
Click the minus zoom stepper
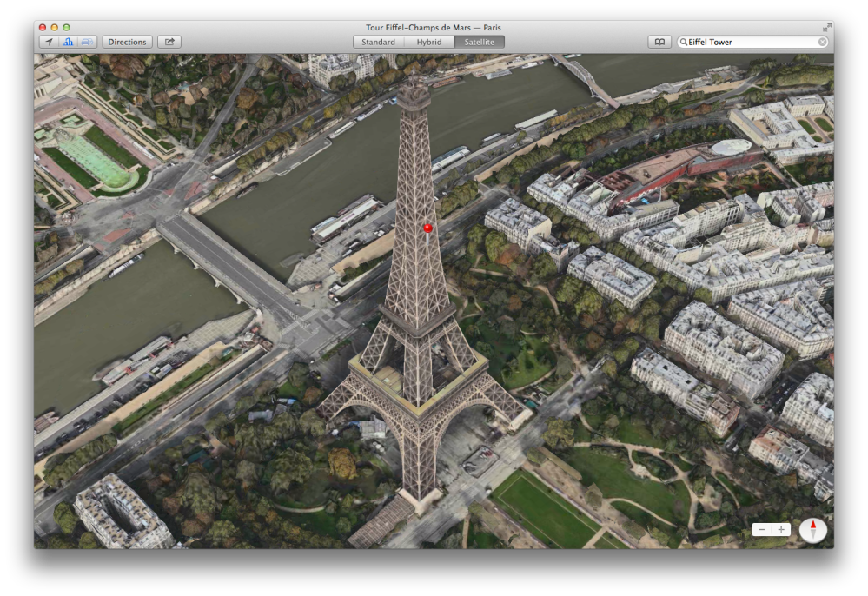[x=761, y=528]
